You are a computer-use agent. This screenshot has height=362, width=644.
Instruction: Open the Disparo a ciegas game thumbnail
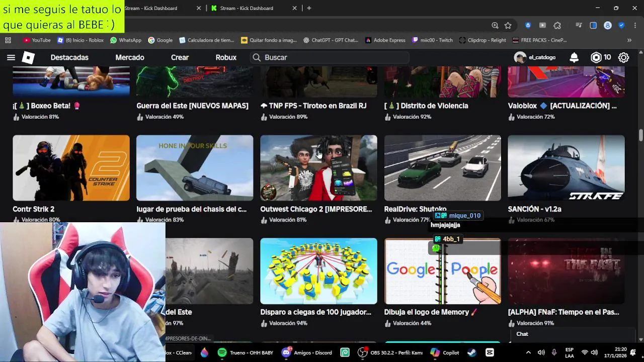coord(318,271)
